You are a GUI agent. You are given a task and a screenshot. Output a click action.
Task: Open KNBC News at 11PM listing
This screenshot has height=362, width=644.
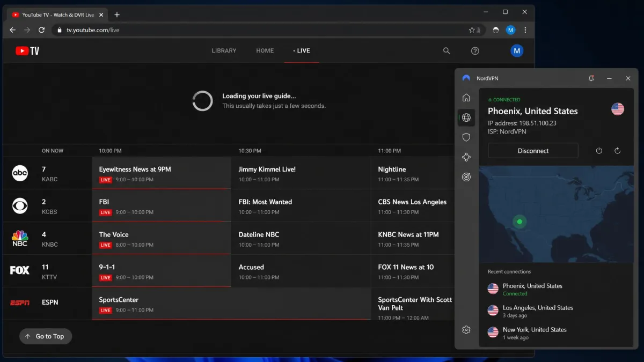point(412,239)
